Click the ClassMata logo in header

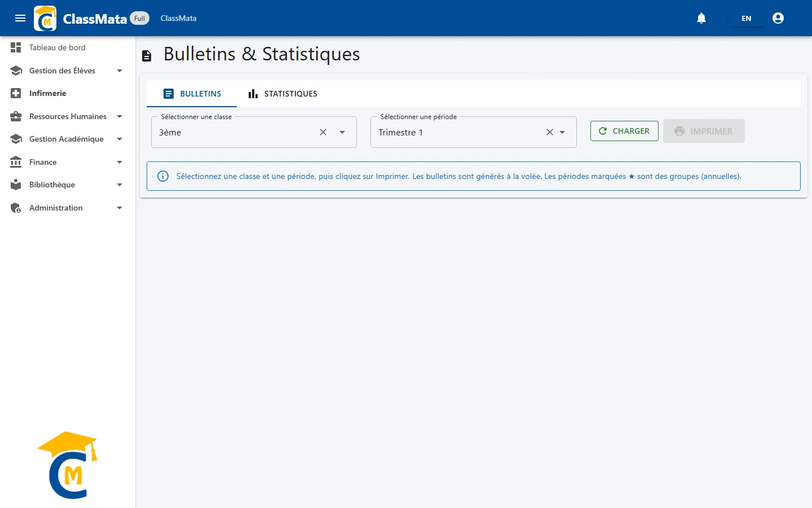[x=45, y=18]
